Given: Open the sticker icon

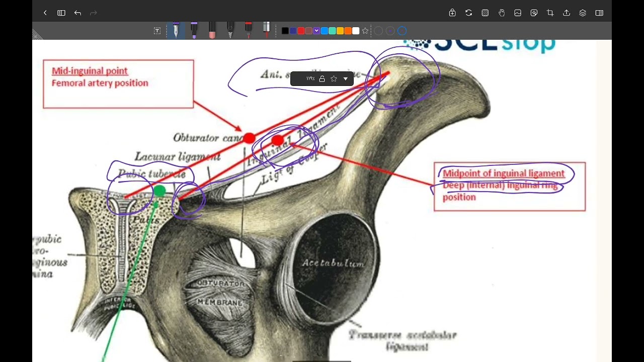Looking at the screenshot, I should 534,13.
